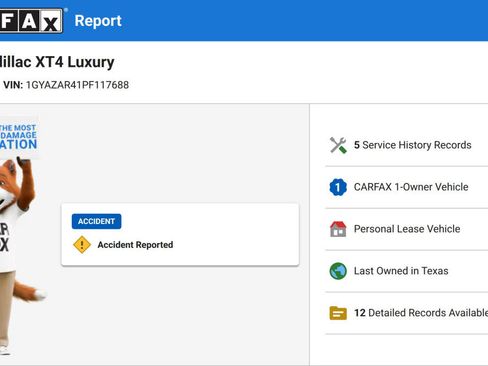Click the yellow accident warning diamond icon
488x366 pixels.
pyautogui.click(x=82, y=245)
